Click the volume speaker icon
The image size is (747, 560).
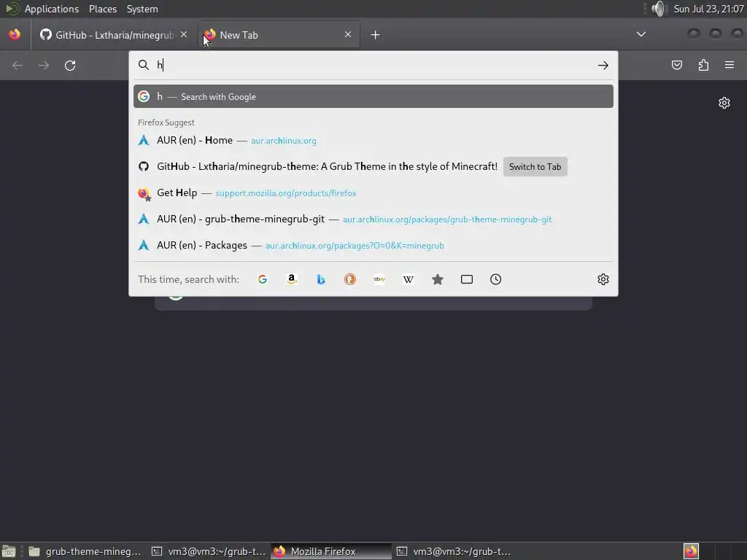(x=659, y=9)
